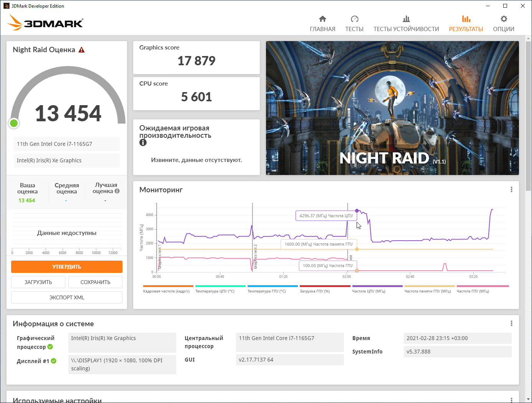532x403 pixels.
Task: Click the СОХРАНИТЬ button
Action: (x=95, y=282)
